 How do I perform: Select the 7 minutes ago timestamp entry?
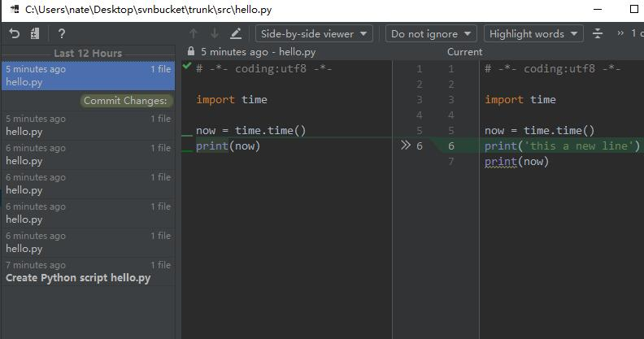tap(36, 265)
